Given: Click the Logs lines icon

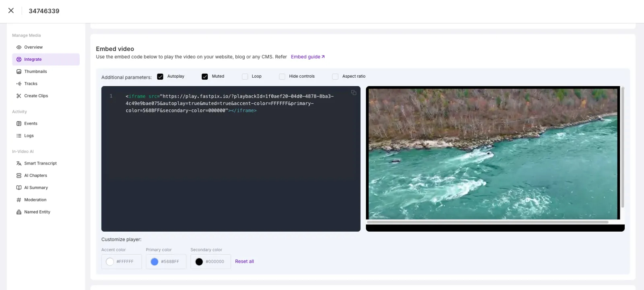Looking at the screenshot, I should click(19, 136).
